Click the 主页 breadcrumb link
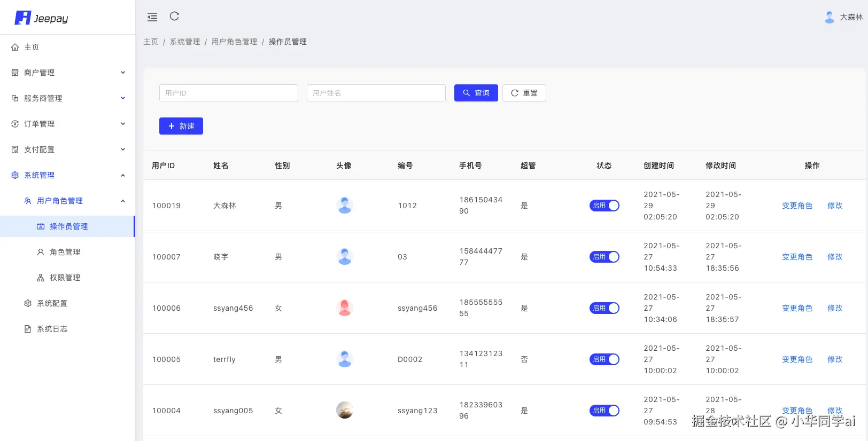This screenshot has width=868, height=441. (x=151, y=42)
